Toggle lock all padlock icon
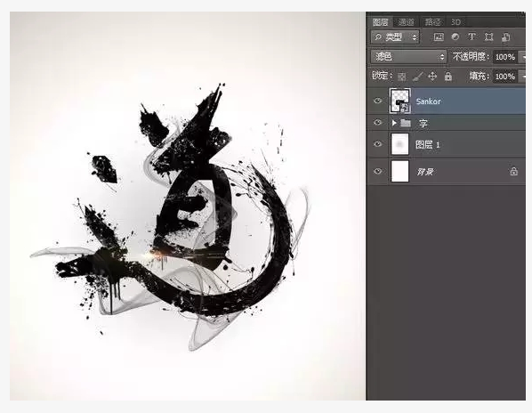532x413 pixels. tap(448, 77)
